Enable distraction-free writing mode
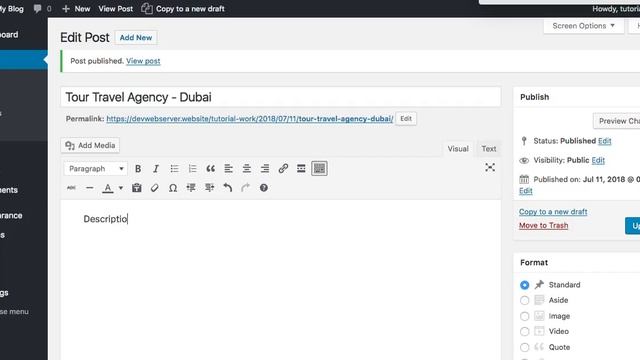Image resolution: width=640 pixels, height=360 pixels. (x=490, y=167)
